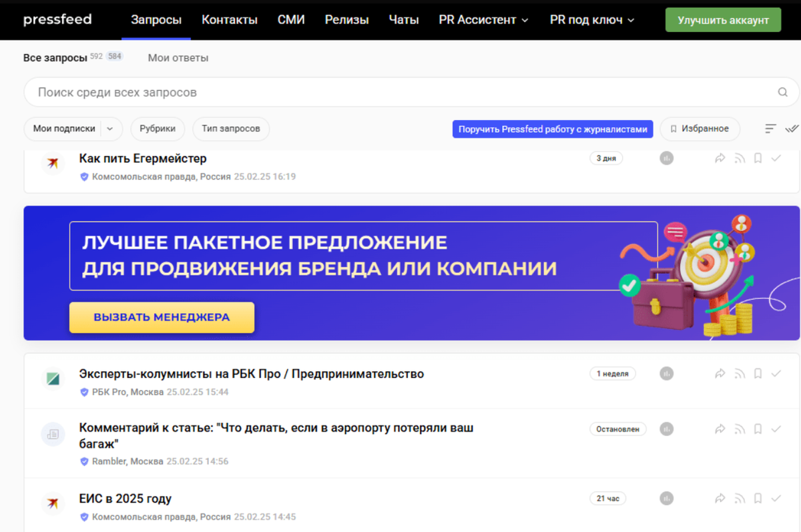Click the 1 неделя deadline badge

[612, 374]
